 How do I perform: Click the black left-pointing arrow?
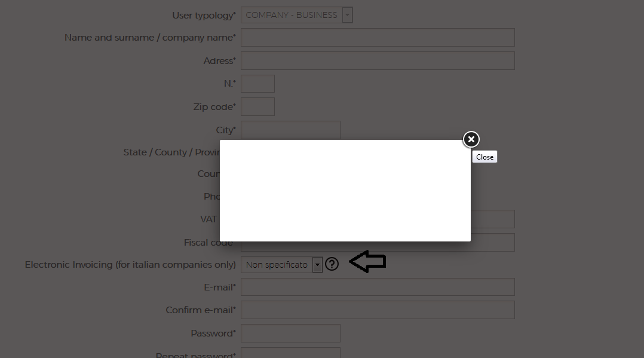[367, 261]
